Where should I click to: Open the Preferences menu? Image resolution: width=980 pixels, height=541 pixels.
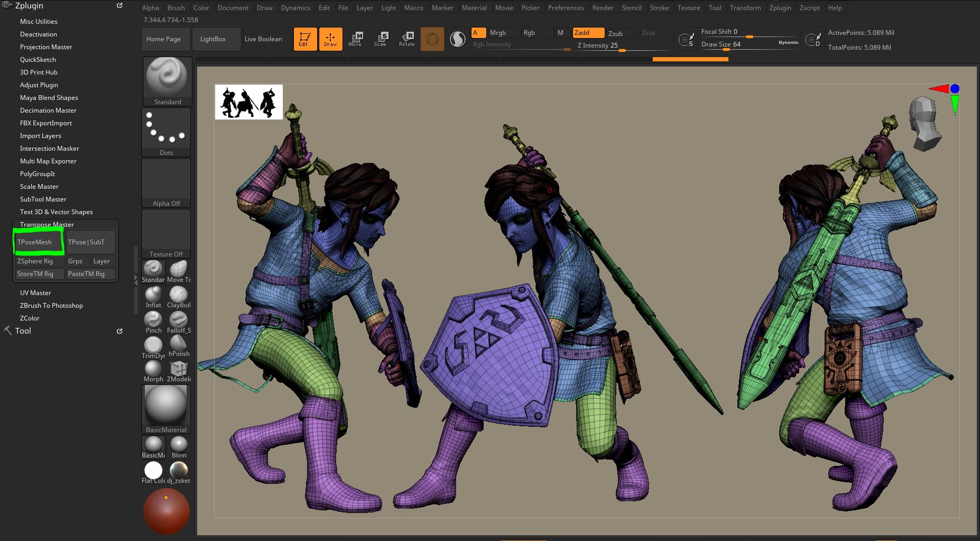point(566,8)
